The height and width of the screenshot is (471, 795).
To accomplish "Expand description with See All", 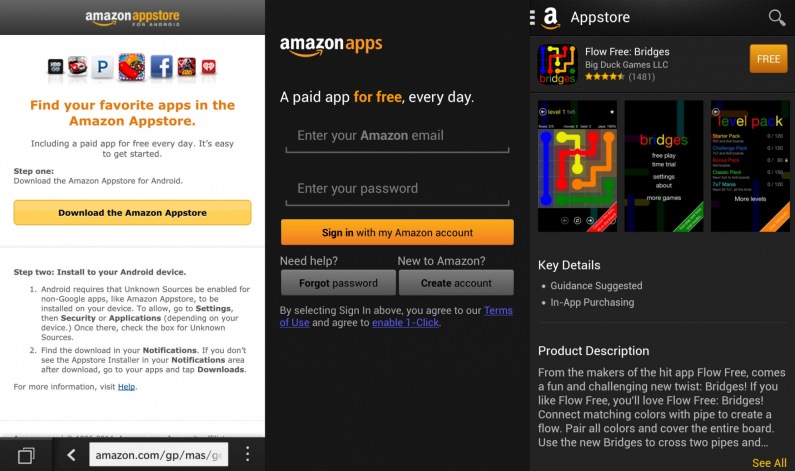I will pos(769,463).
